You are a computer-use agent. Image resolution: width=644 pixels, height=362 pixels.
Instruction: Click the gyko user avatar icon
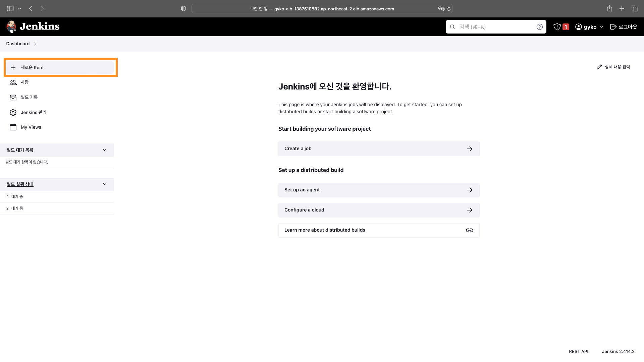pyautogui.click(x=578, y=27)
